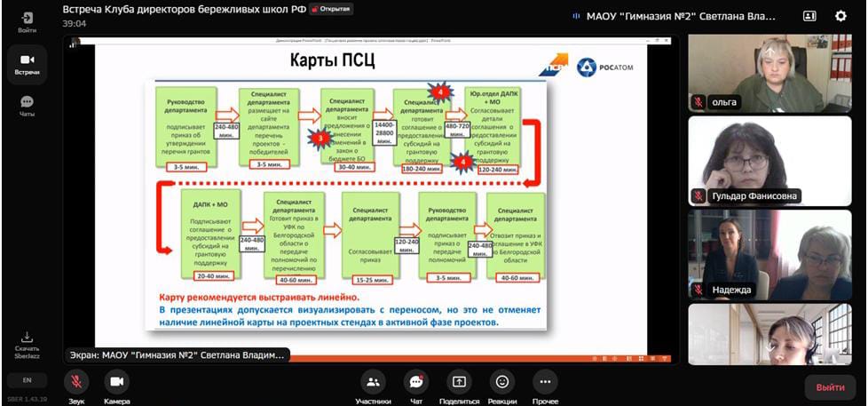868x406 pixels.
Task: Expand the Прочее more options menu
Action: pyautogui.click(x=545, y=382)
